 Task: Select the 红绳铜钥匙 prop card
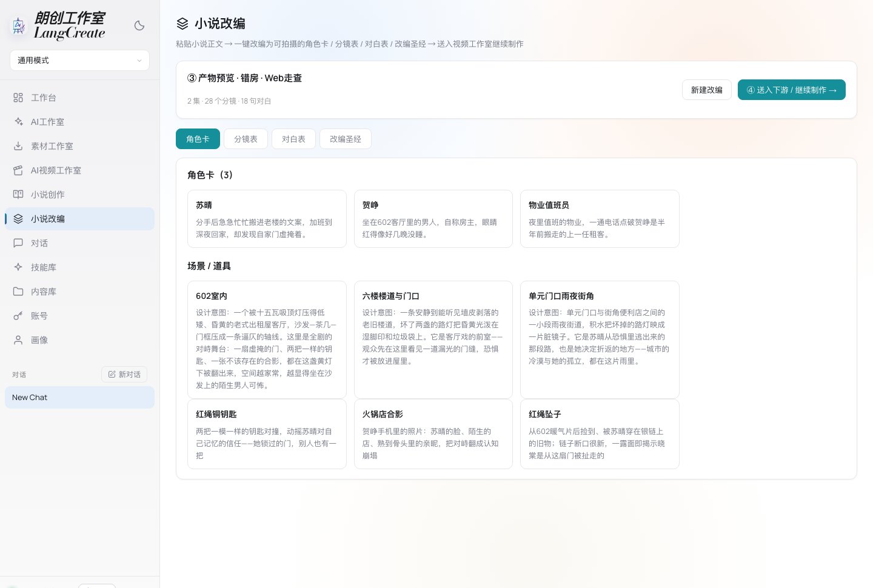coord(267,434)
